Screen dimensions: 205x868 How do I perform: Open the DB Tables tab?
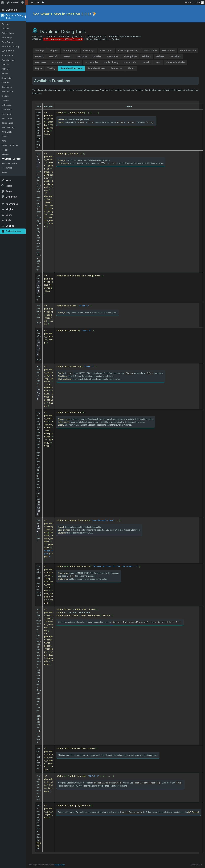[x=175, y=56]
